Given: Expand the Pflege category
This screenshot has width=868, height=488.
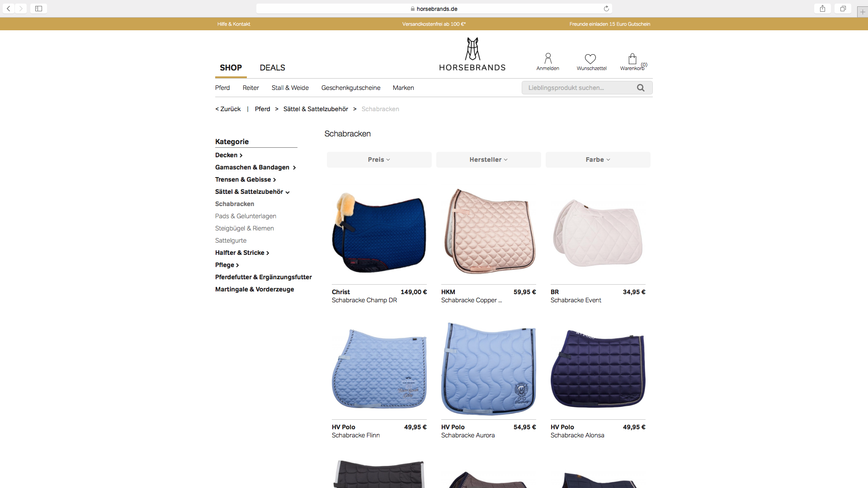Looking at the screenshot, I should pyautogui.click(x=227, y=265).
